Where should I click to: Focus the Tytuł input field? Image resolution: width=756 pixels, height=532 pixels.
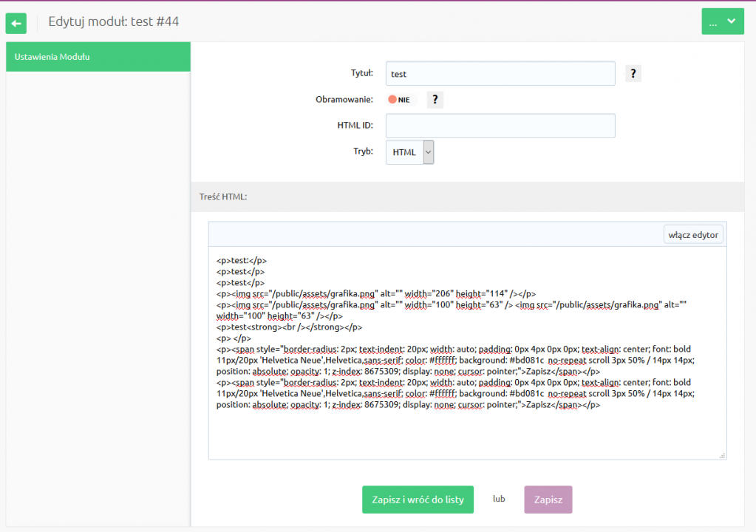pos(500,74)
